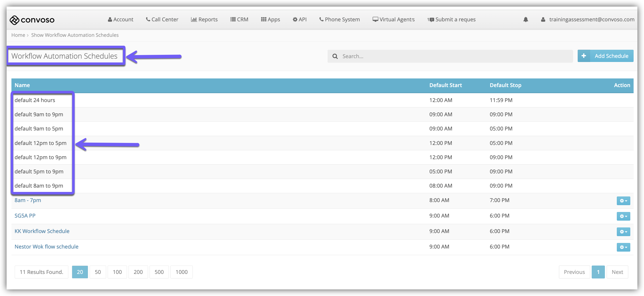Open gear dropdown for Nestor Wok flow schedule
Viewport: 644px width, 296px height.
coord(623,247)
